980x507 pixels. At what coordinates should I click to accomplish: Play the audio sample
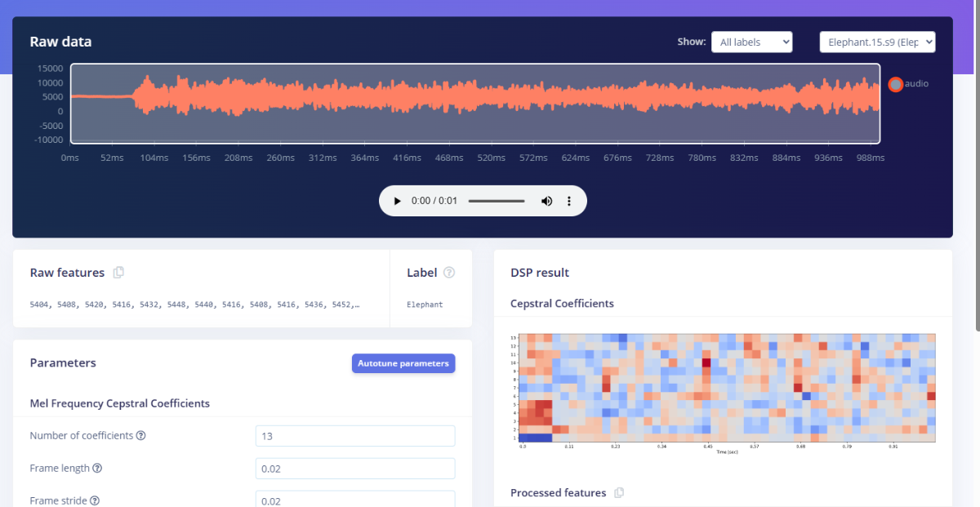(x=397, y=201)
